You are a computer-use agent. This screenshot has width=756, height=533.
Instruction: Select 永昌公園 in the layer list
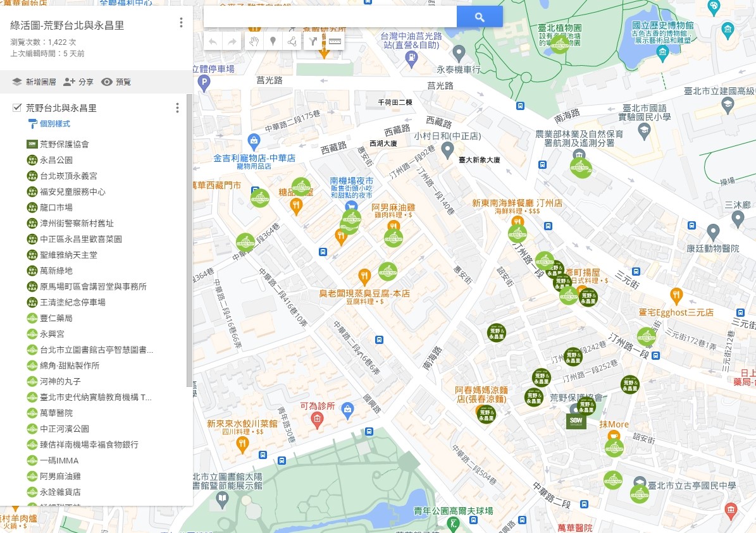click(56, 160)
